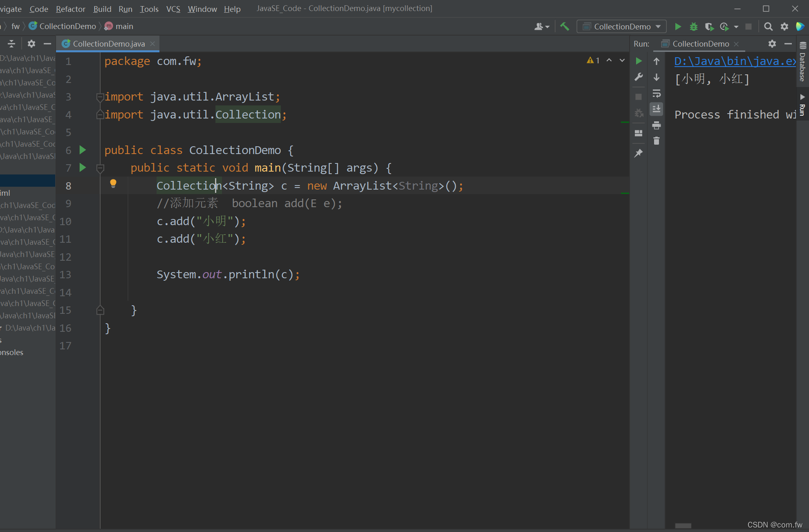
Task: Click the D:\Java\bin\java.exe console link
Action: pyautogui.click(x=734, y=61)
